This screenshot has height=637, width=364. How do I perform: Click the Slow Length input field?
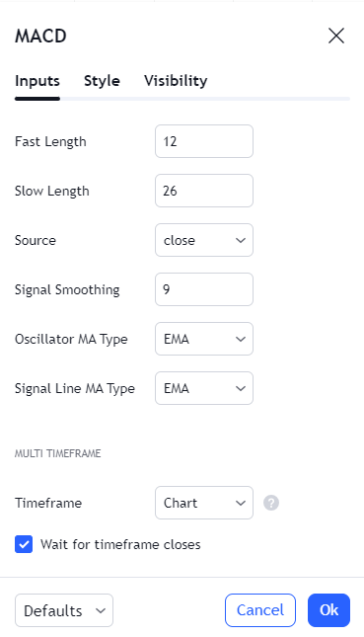click(x=204, y=191)
